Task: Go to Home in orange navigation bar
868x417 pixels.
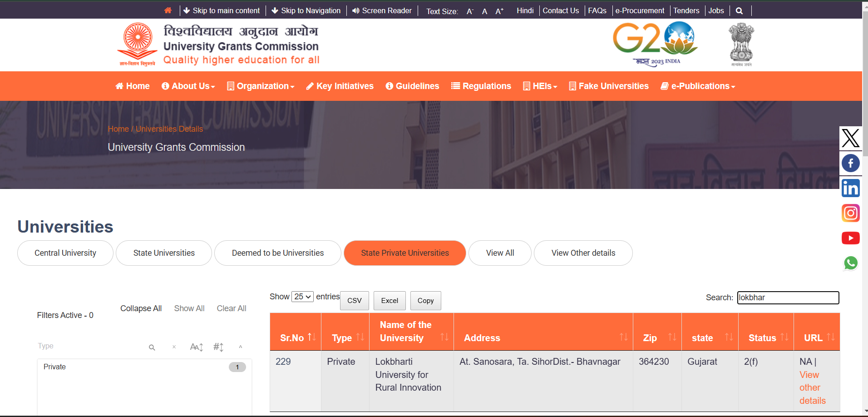Action: [133, 86]
